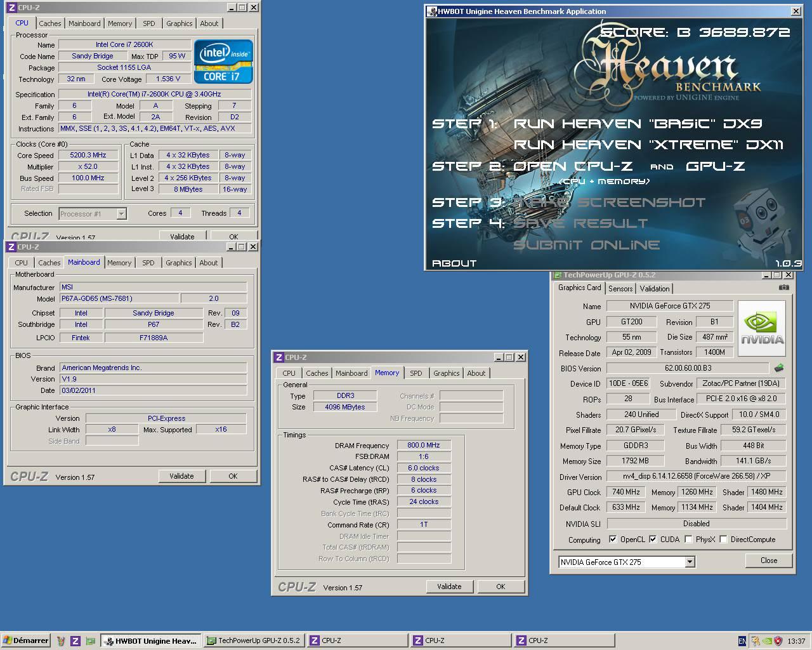Click the Multiplier x 52.0 value
This screenshot has width=812, height=650.
(x=88, y=166)
